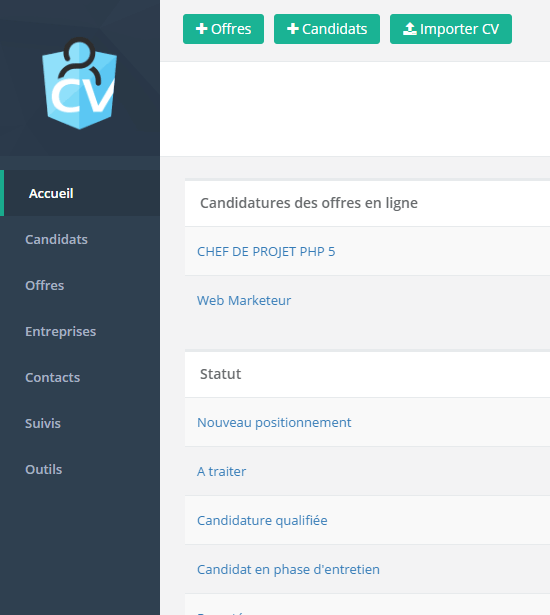Open the CHEF DE PROJET PHP 5 offer
The image size is (550, 615).
coord(266,251)
